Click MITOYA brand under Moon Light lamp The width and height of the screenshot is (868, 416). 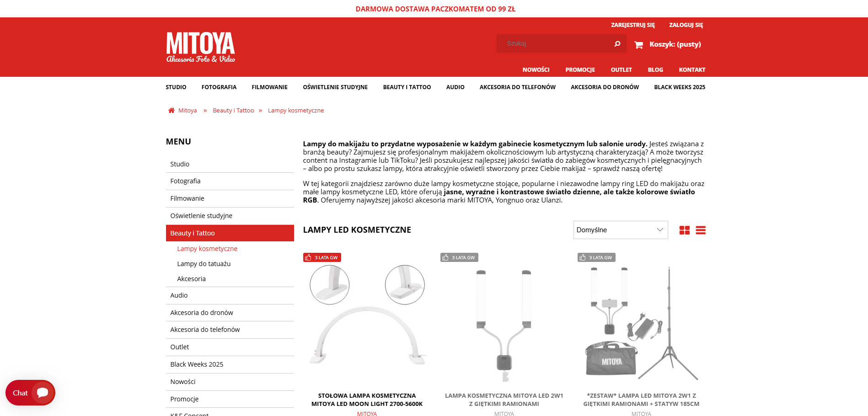click(x=367, y=414)
